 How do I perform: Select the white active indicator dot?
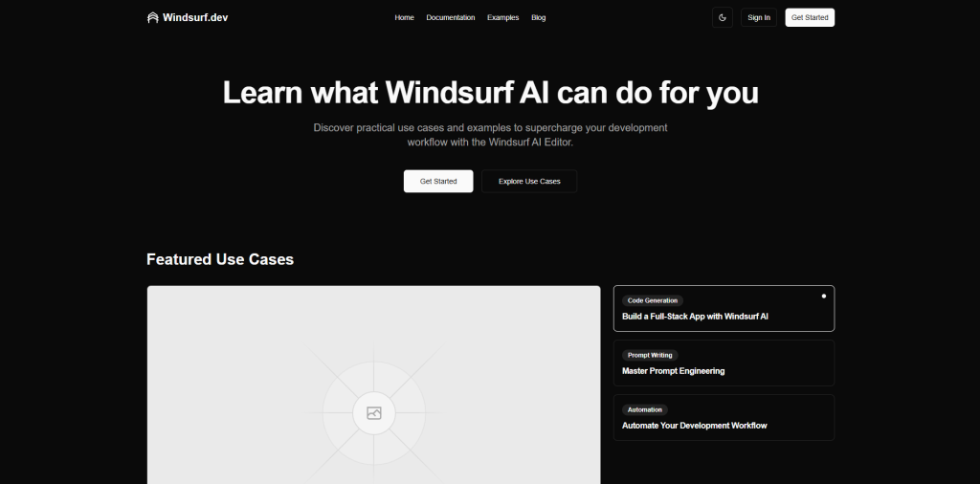[824, 296]
